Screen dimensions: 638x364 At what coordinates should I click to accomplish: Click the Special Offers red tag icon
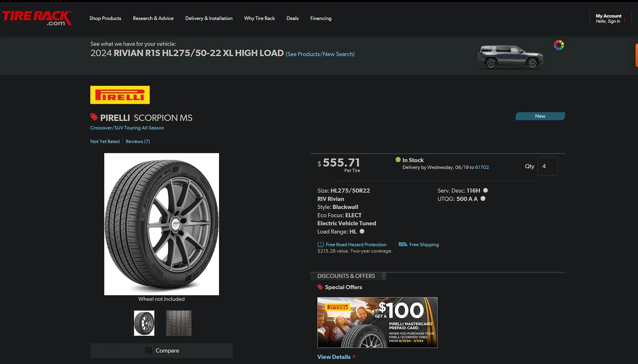(320, 287)
